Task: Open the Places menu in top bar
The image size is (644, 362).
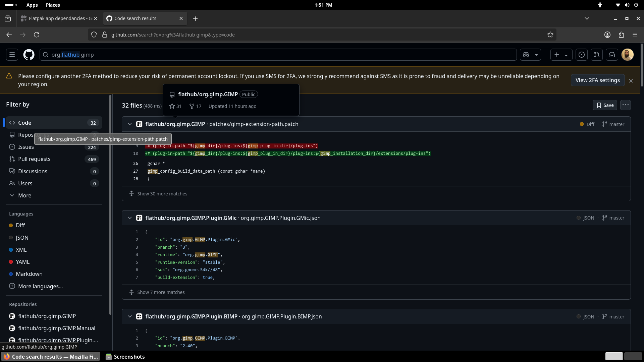Action: (x=53, y=5)
